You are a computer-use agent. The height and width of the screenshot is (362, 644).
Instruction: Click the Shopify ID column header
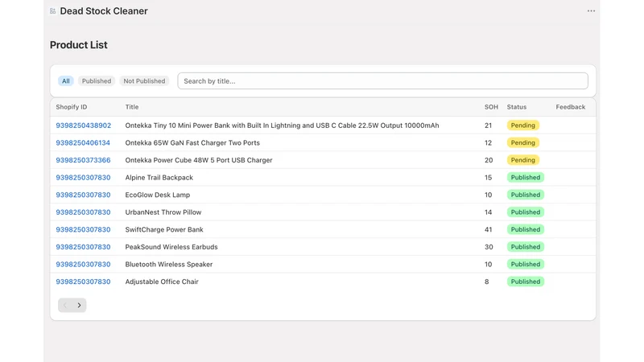[72, 107]
